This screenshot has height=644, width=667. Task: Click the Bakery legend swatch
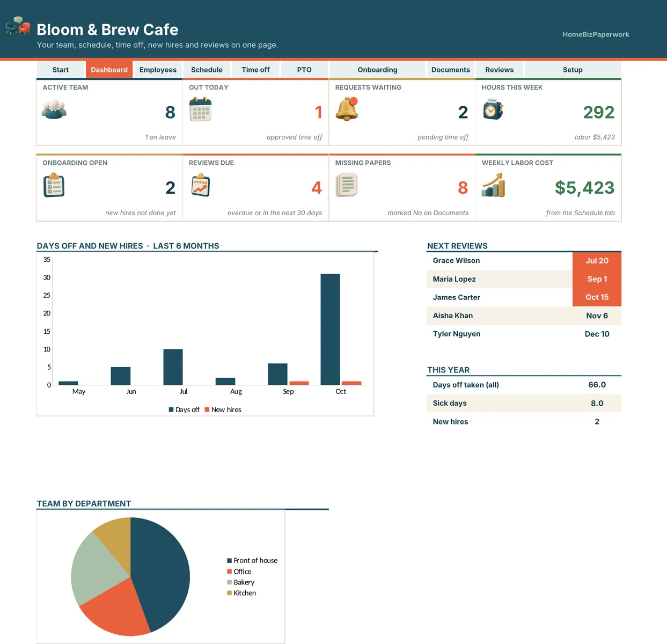229,582
